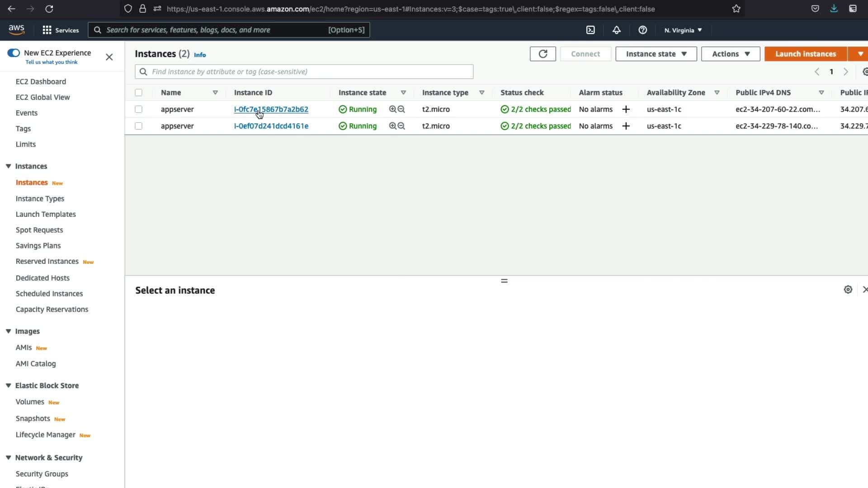Click zoom-in filter icon on second instance state
The height and width of the screenshot is (488, 868).
point(392,126)
